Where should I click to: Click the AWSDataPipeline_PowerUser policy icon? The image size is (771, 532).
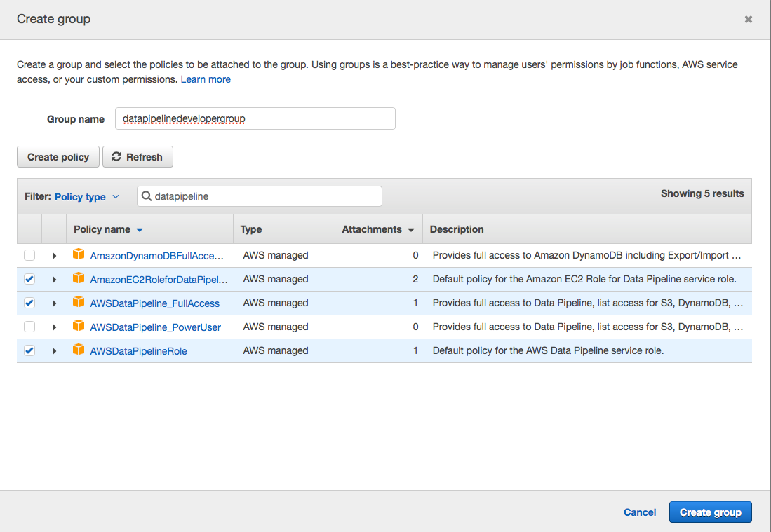tap(79, 326)
